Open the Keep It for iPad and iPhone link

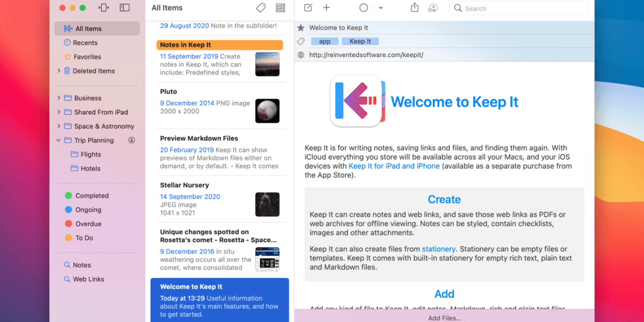[394, 166]
